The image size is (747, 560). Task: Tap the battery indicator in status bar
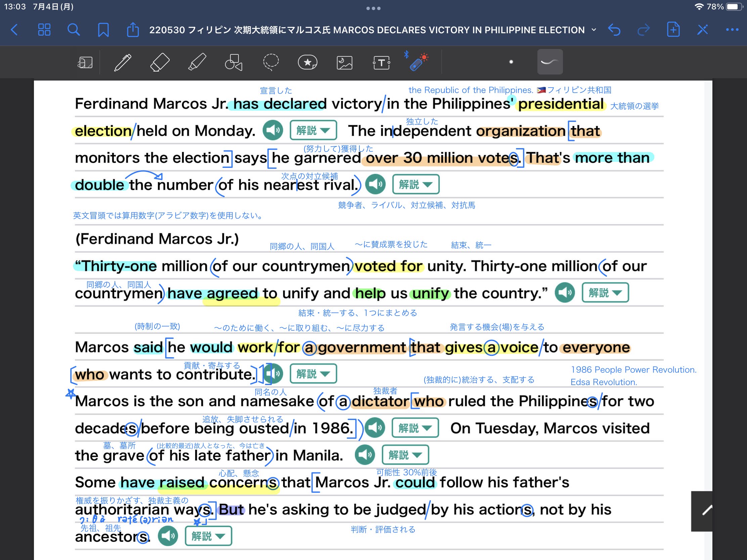pyautogui.click(x=734, y=7)
